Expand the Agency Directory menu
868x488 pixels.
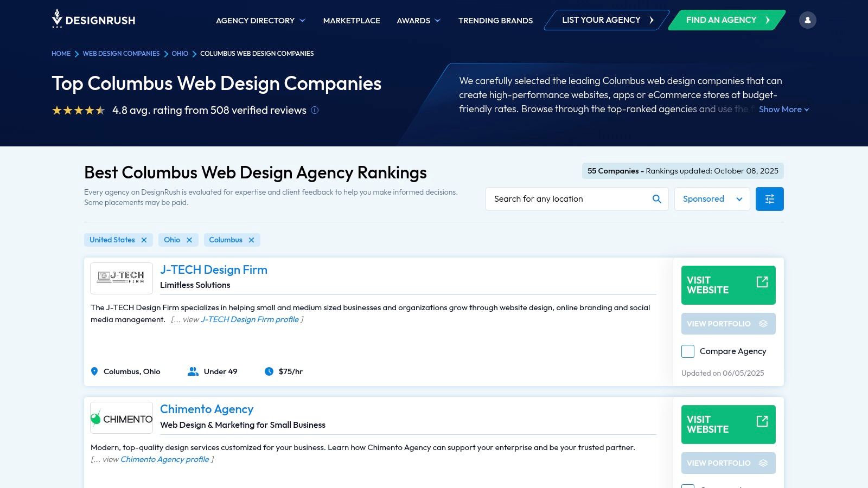[260, 21]
